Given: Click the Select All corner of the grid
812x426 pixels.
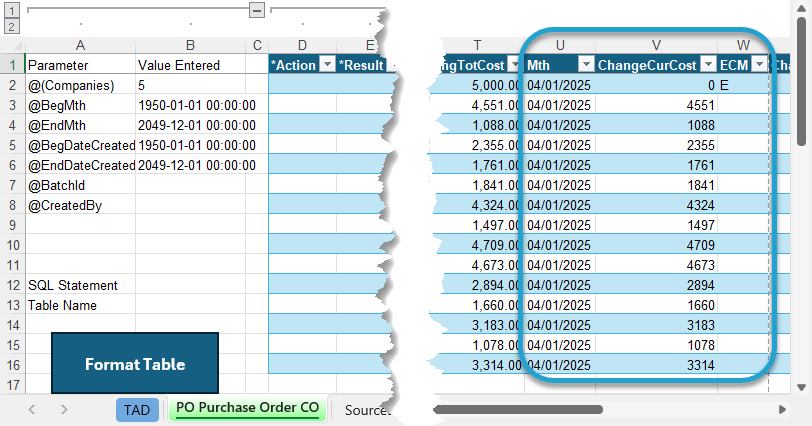Looking at the screenshot, I should click(12, 46).
